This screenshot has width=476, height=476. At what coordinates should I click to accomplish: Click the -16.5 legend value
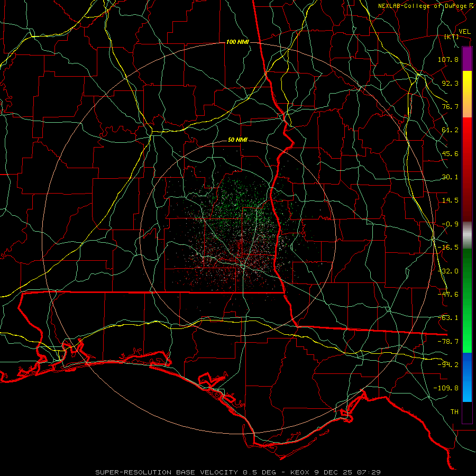(x=448, y=248)
